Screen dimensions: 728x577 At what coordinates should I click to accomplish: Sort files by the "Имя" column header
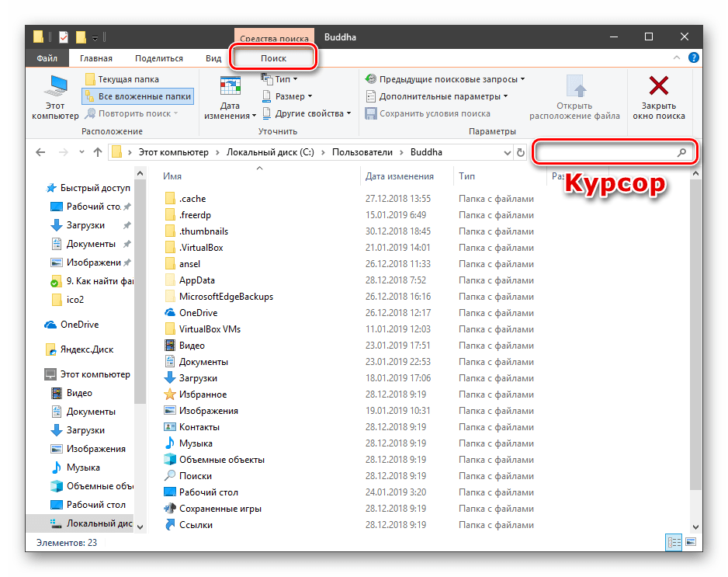(173, 176)
